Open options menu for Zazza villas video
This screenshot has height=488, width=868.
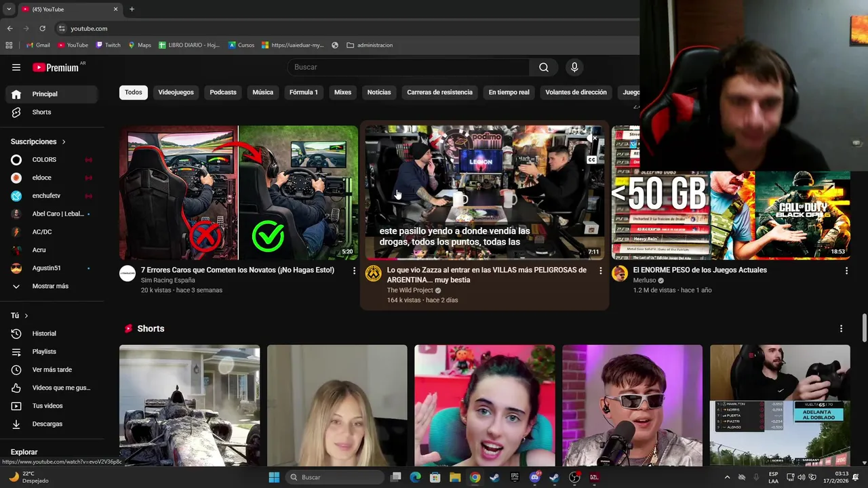click(x=600, y=270)
